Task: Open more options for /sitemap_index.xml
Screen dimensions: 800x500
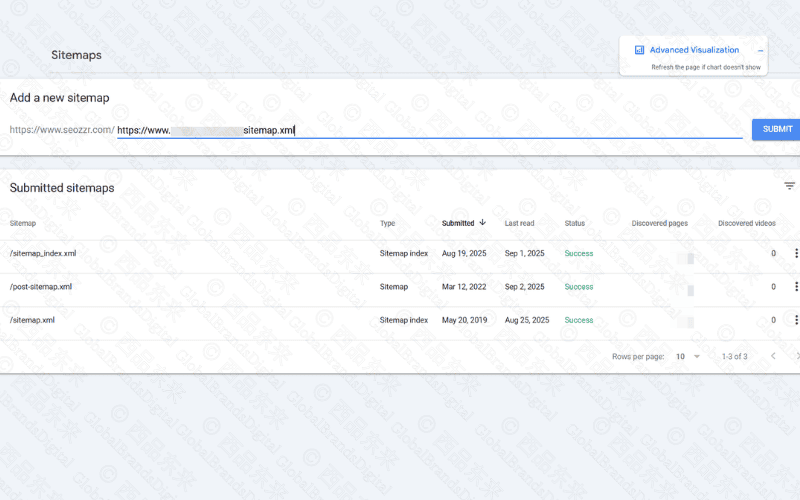Action: coord(796,254)
